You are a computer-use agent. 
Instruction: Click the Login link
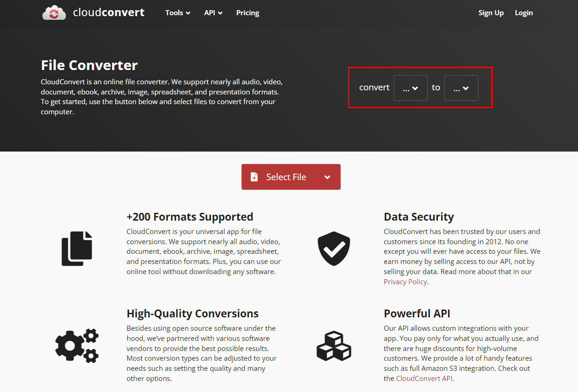[x=524, y=13]
